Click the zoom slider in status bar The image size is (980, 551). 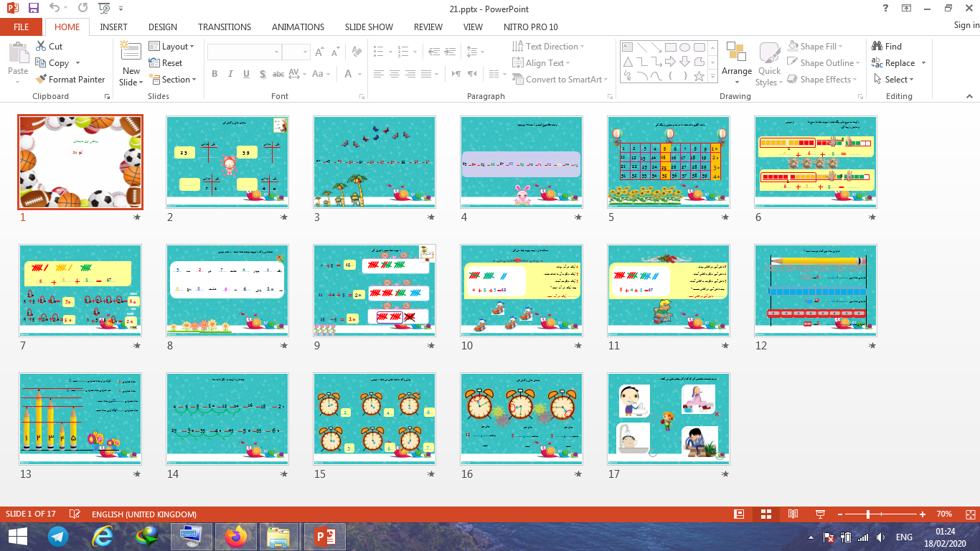click(868, 514)
